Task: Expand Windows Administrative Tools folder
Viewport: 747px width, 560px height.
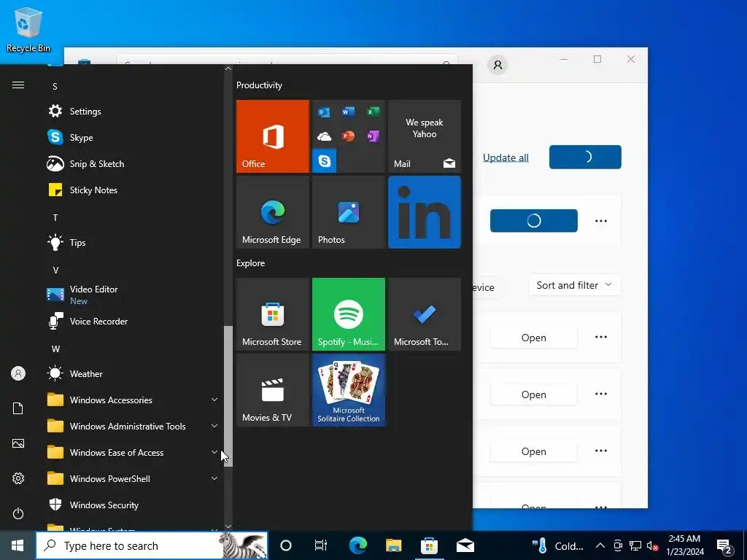Action: pos(133,426)
